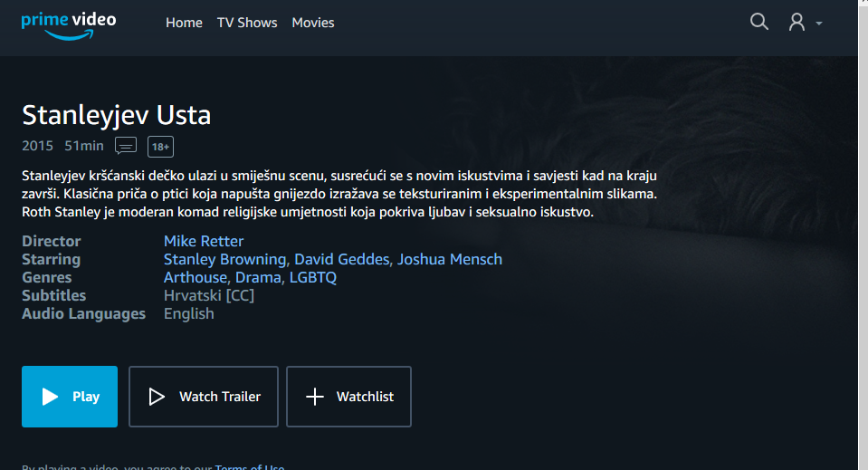Open the Terms of Use link
The width and height of the screenshot is (868, 470).
tap(250, 466)
